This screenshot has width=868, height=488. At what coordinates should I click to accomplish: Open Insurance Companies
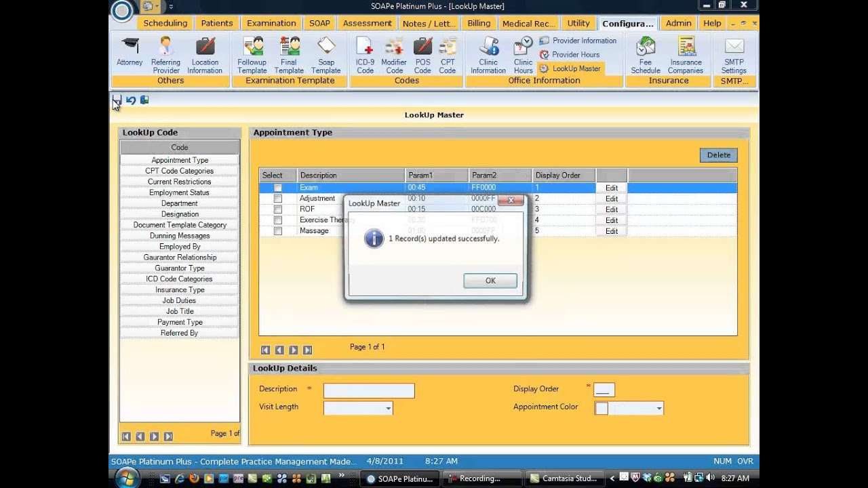(x=686, y=56)
